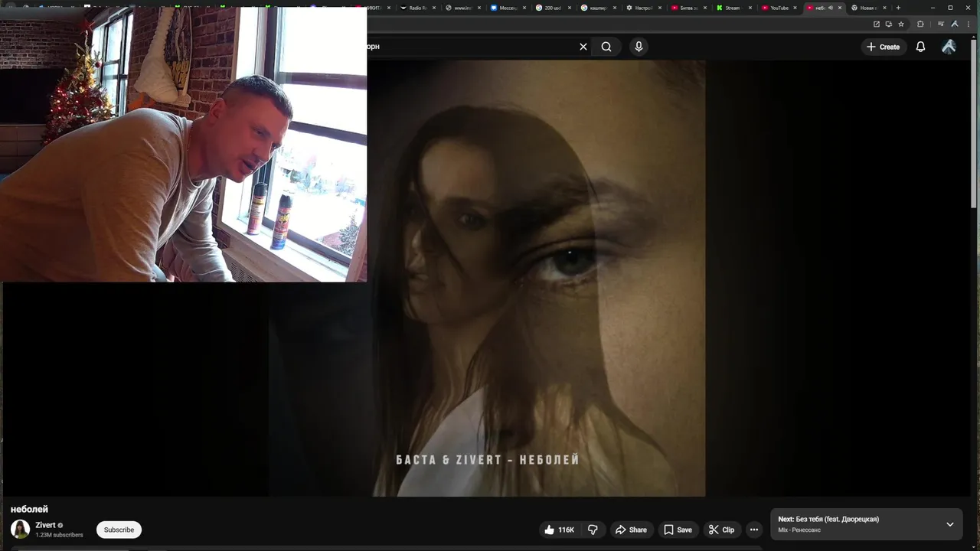Image resolution: width=980 pixels, height=551 pixels.
Task: Switch to the Stream Kick tab
Action: point(733,8)
